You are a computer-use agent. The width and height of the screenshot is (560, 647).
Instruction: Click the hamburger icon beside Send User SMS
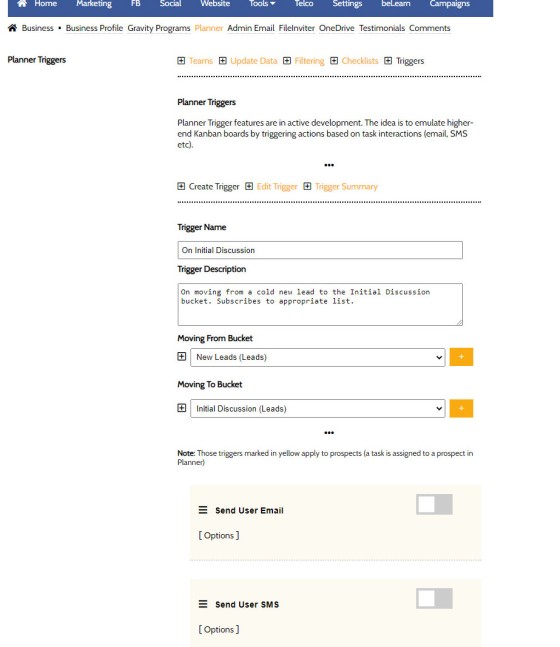click(x=203, y=604)
